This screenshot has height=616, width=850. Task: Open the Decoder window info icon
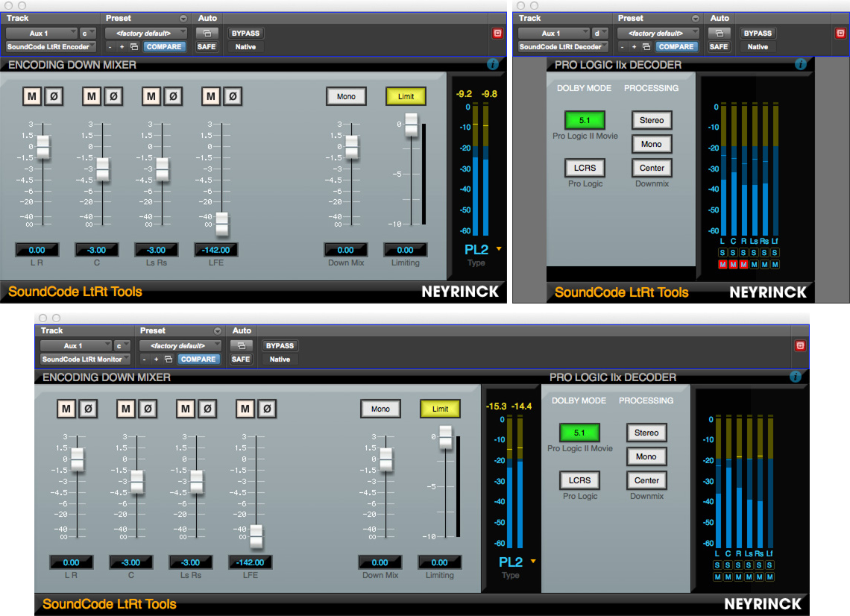pyautogui.click(x=801, y=65)
